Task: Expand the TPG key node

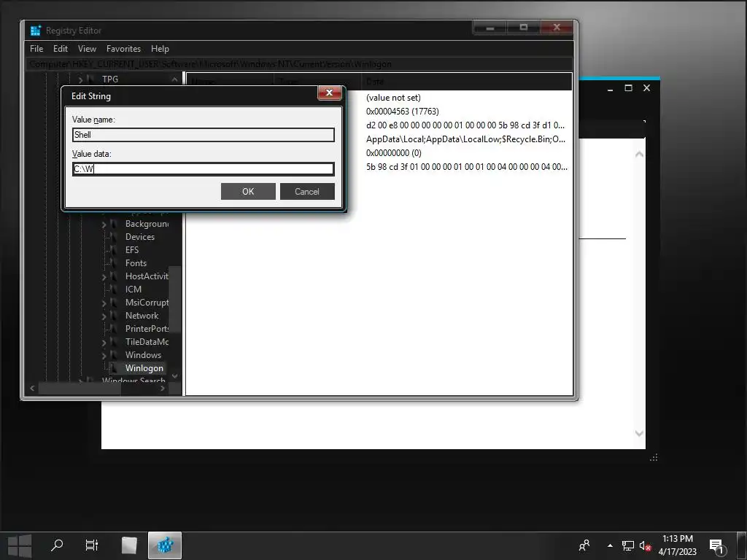Action: (x=80, y=80)
